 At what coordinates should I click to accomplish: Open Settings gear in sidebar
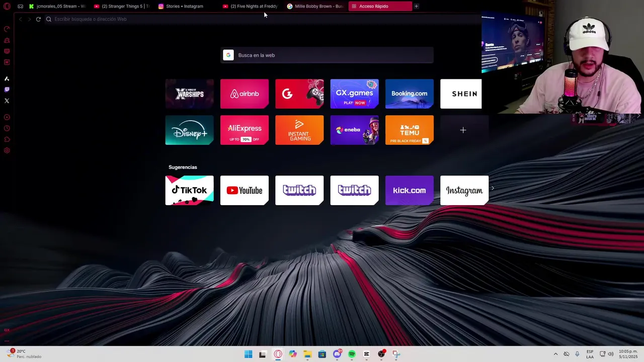(x=7, y=150)
